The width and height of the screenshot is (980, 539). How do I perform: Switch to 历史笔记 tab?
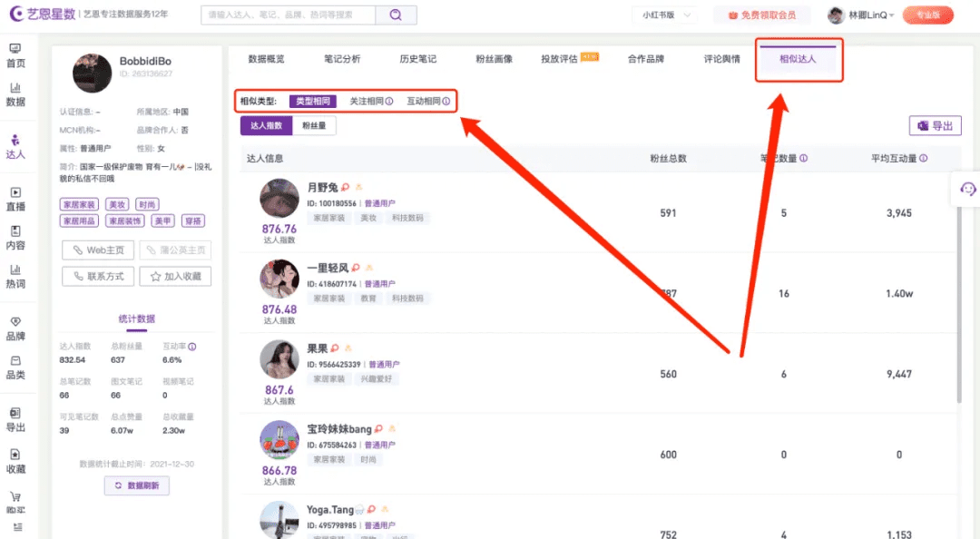point(418,59)
